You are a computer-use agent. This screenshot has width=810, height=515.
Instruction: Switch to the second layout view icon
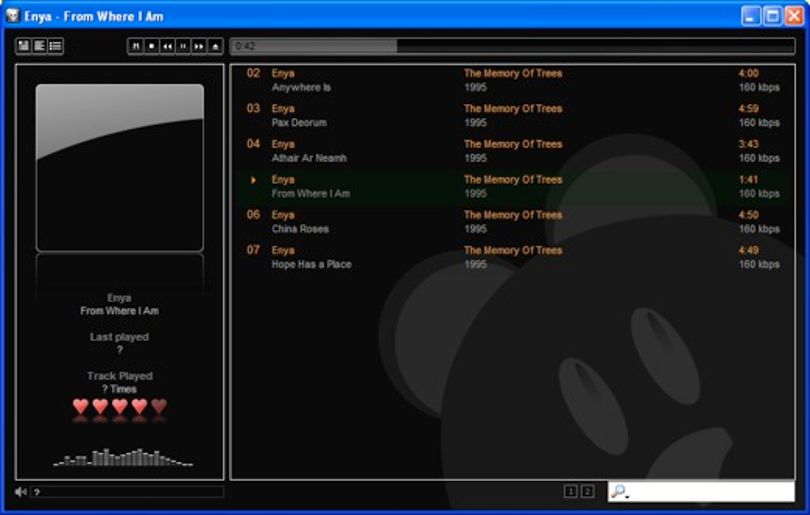coord(39,45)
